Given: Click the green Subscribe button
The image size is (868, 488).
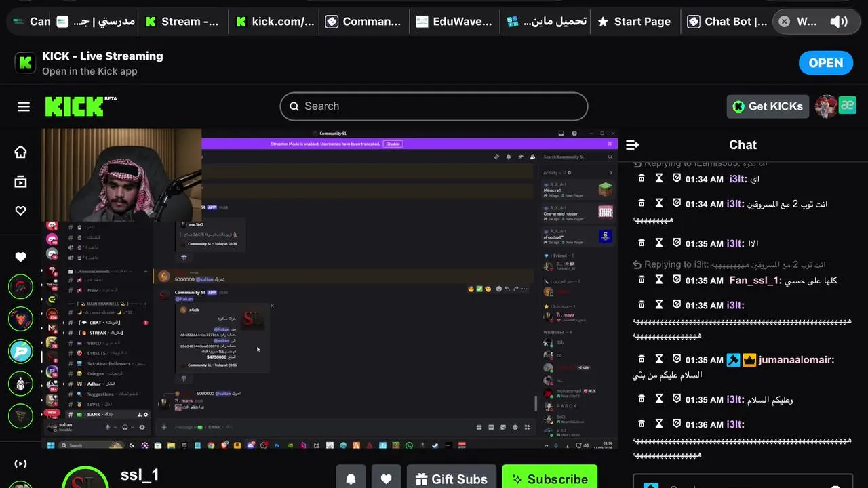Looking at the screenshot, I should (x=550, y=479).
